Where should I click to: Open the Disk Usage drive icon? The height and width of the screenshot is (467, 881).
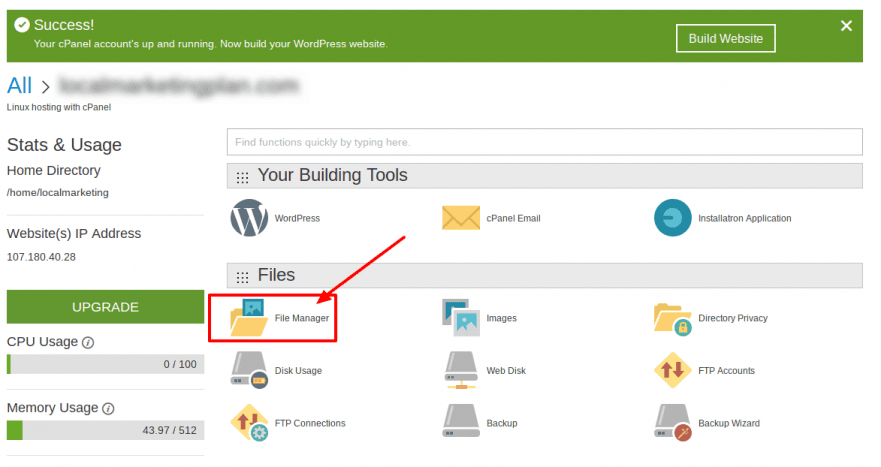pyautogui.click(x=249, y=370)
